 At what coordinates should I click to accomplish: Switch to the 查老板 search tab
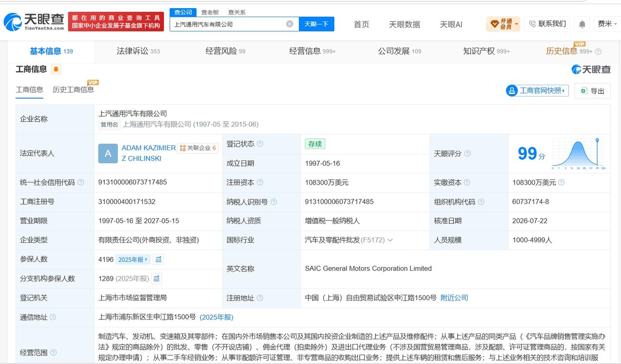click(210, 12)
